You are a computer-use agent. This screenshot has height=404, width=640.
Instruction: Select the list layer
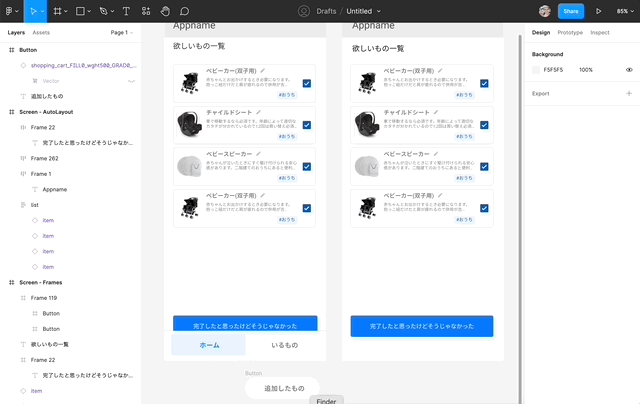tap(35, 205)
